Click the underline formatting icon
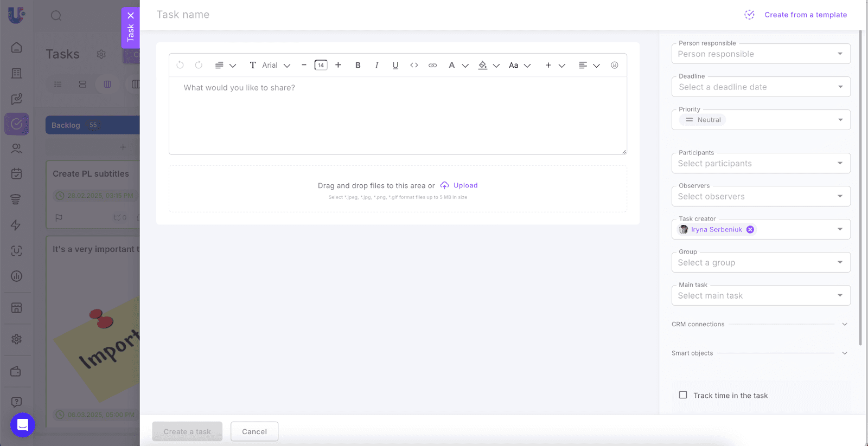Viewport: 868px width, 446px height. pos(395,65)
